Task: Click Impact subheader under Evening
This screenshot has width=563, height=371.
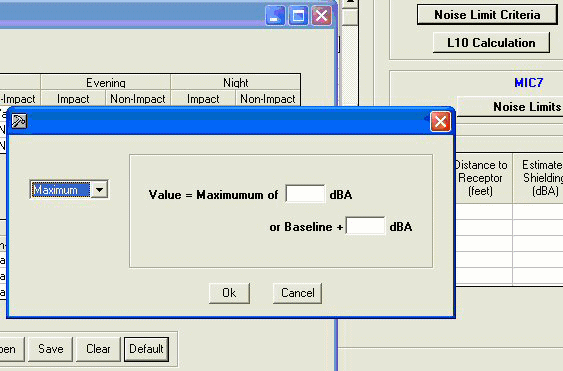Action: click(x=73, y=99)
